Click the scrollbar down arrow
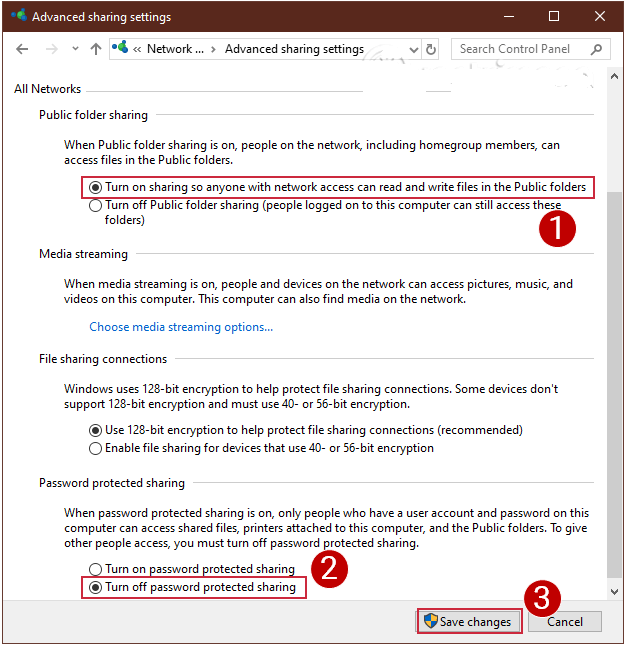 pos(615,592)
